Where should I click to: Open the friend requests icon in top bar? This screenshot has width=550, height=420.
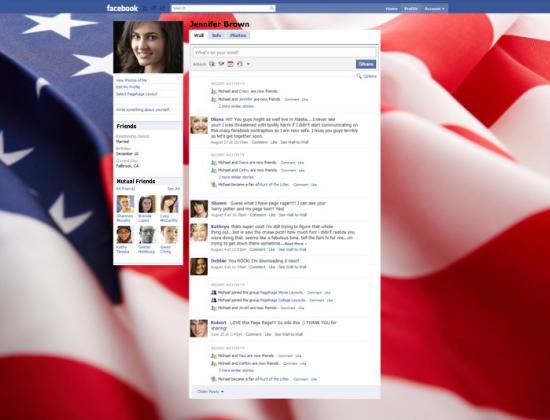tap(145, 8)
